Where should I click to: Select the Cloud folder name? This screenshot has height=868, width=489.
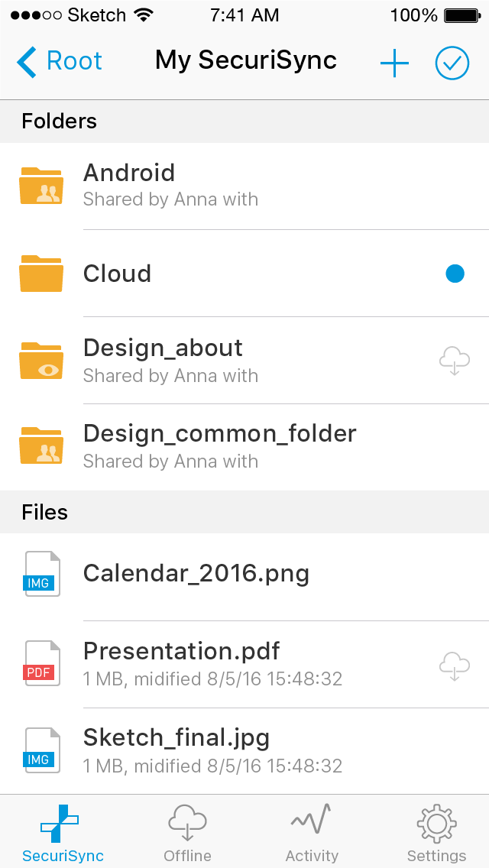(x=117, y=274)
